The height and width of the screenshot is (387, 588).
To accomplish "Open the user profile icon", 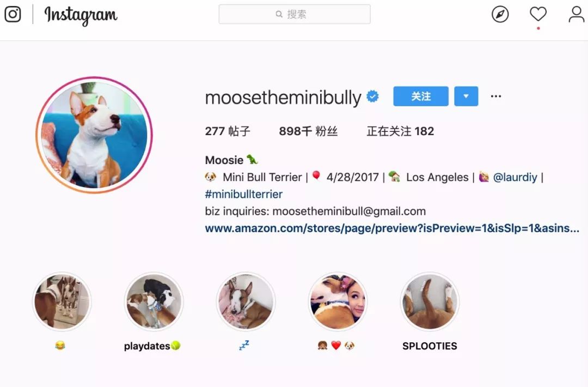I will 577,14.
